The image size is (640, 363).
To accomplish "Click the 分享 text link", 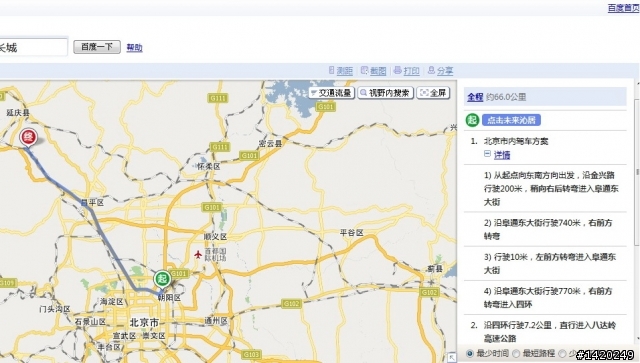I will [445, 71].
